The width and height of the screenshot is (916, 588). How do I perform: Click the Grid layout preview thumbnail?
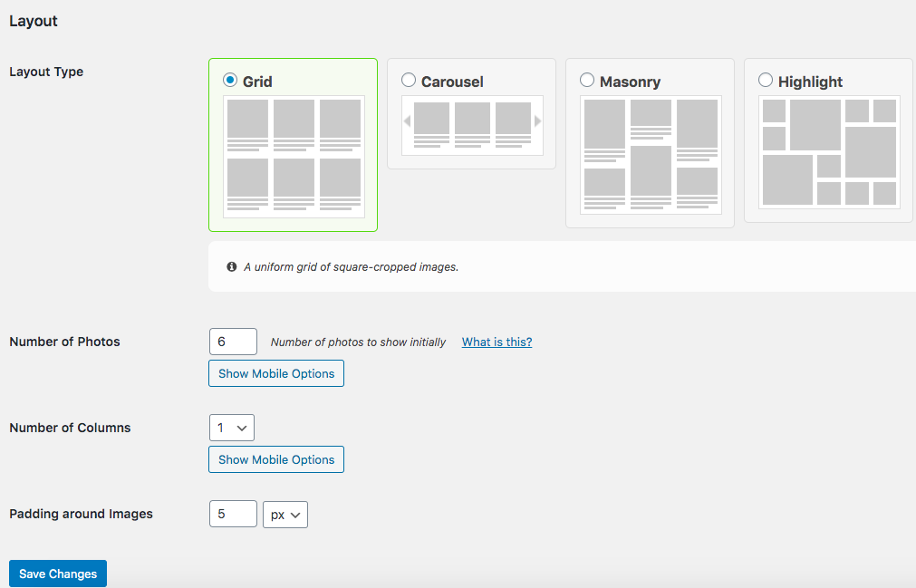294,156
